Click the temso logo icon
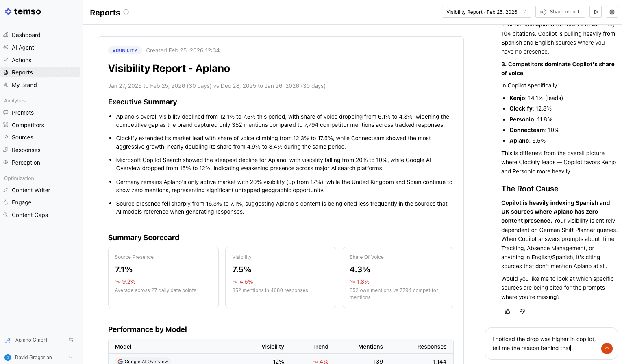This screenshot has width=622, height=364. (8, 12)
